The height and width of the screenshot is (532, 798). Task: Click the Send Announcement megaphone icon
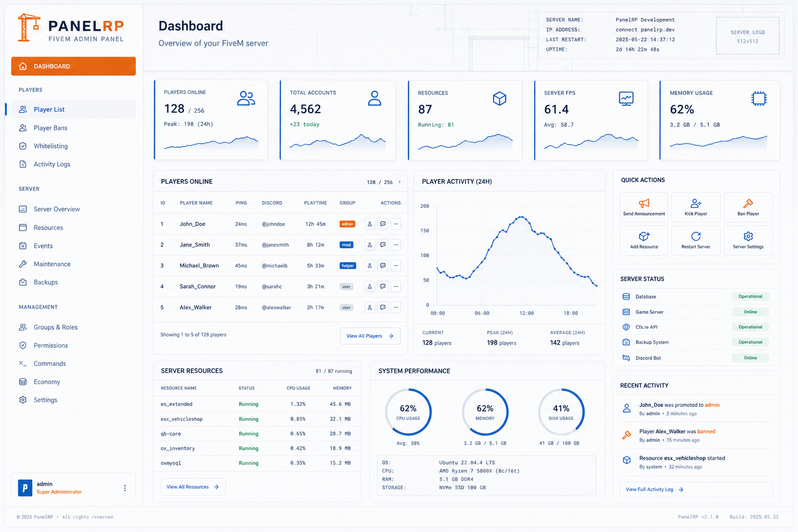pos(644,203)
